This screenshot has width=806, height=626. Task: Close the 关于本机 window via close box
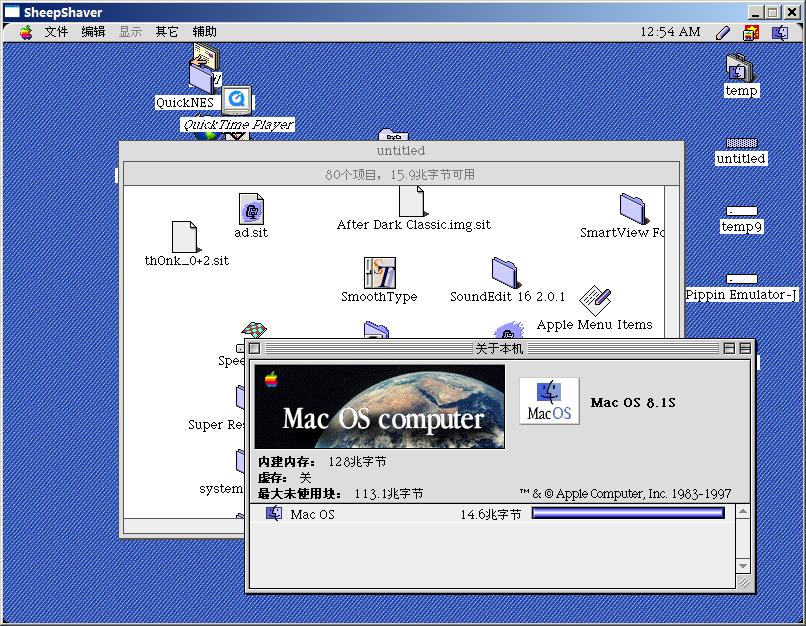(254, 348)
